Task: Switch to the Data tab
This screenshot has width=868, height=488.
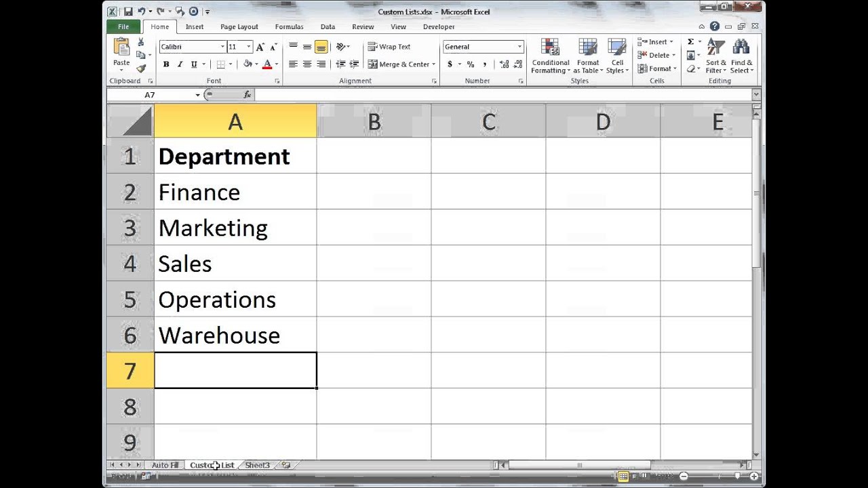Action: [328, 27]
